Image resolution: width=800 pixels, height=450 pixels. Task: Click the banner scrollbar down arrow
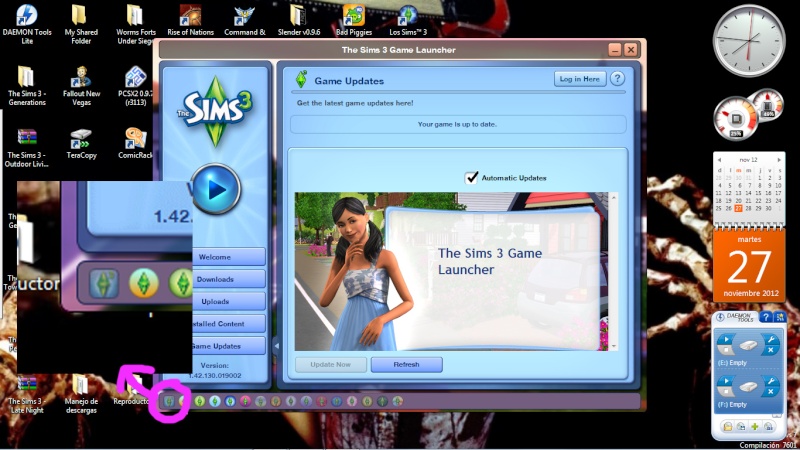[614, 346]
